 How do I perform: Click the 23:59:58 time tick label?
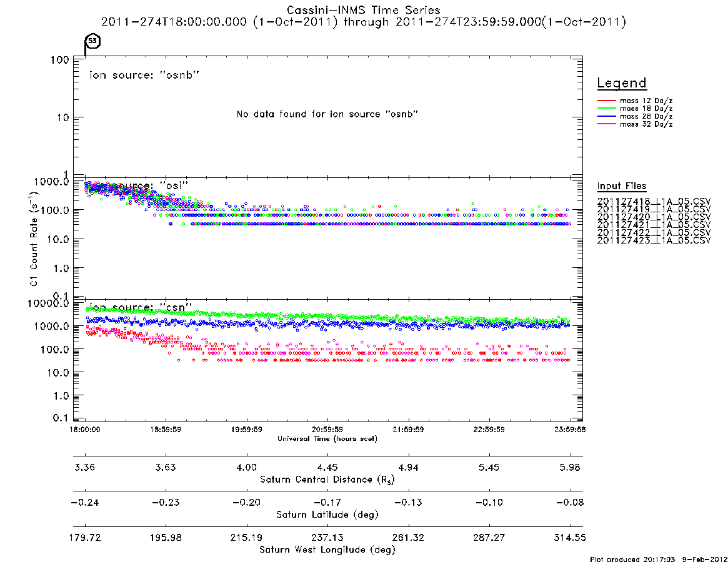pyautogui.click(x=570, y=430)
